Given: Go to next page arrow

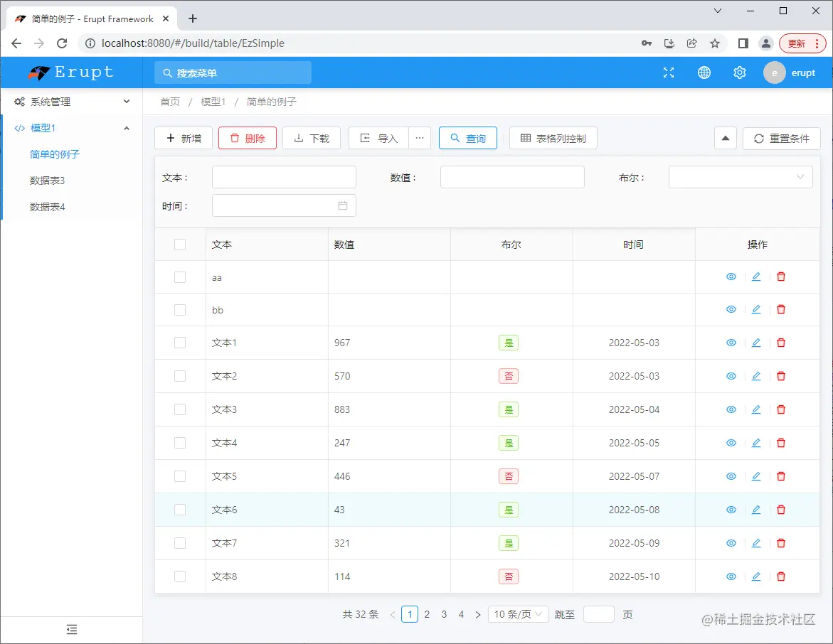Looking at the screenshot, I should pos(478,614).
